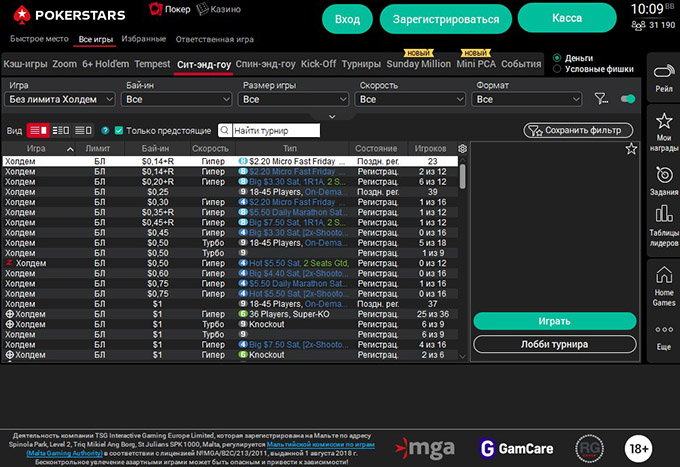This screenshot has height=467, width=680.
Task: Open Home Games from sidebar
Action: point(663,283)
